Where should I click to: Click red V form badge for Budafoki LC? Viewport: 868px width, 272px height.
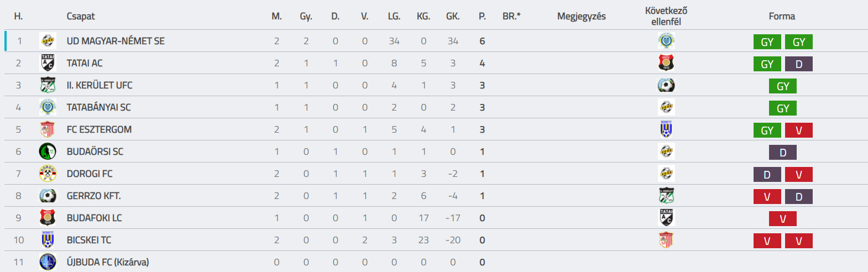(783, 219)
